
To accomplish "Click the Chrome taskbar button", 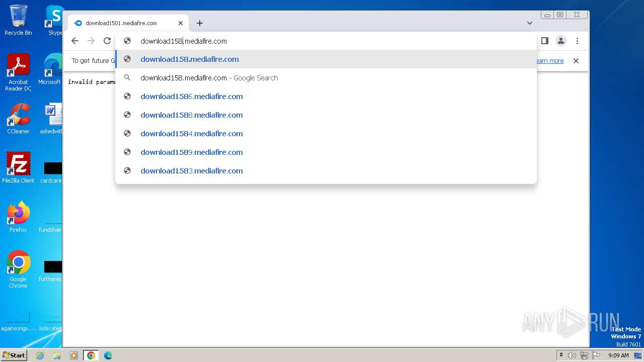I will (x=91, y=355).
